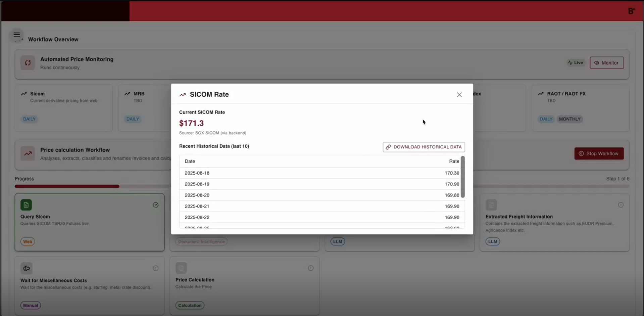The image size is (644, 316).
Task: Click the green Query Sicom document icon
Action: click(x=26, y=205)
